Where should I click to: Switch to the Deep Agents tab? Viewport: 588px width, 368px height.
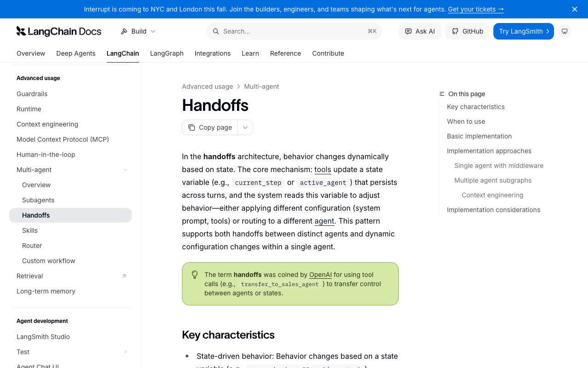(x=76, y=53)
